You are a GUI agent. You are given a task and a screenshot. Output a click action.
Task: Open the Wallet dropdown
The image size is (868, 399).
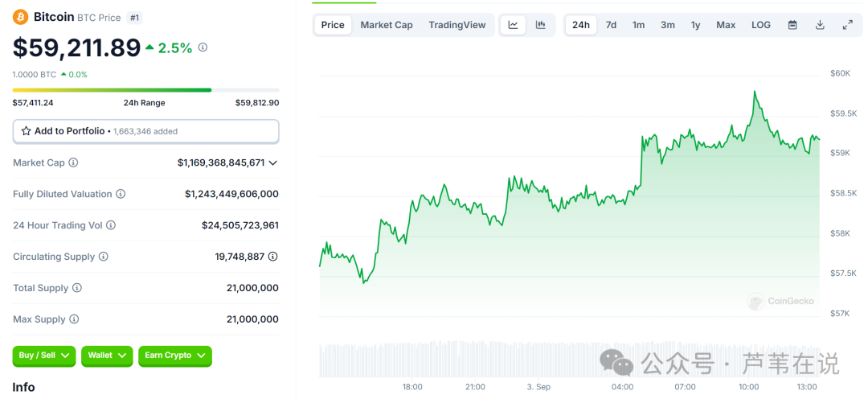(x=108, y=356)
